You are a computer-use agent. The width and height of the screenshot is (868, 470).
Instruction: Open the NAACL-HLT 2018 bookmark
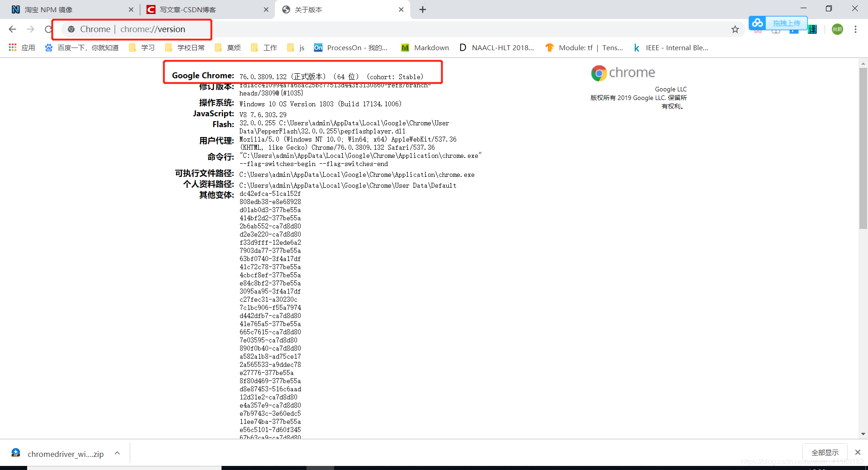[x=496, y=47]
